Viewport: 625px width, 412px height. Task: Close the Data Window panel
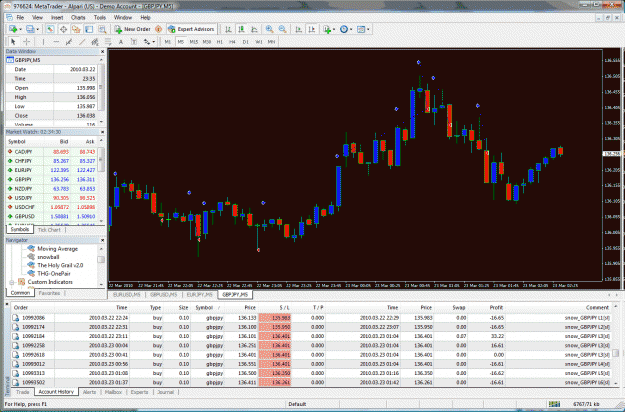point(102,51)
